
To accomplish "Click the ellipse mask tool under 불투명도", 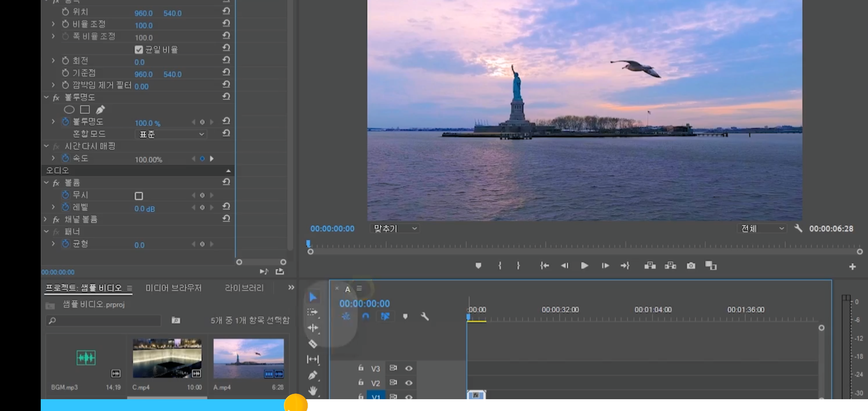I will tap(69, 110).
